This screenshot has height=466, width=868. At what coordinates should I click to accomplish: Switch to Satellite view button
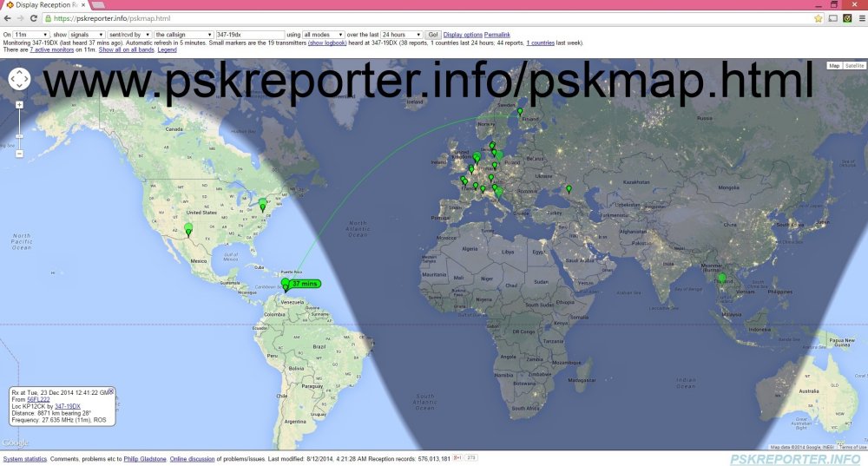tap(854, 65)
